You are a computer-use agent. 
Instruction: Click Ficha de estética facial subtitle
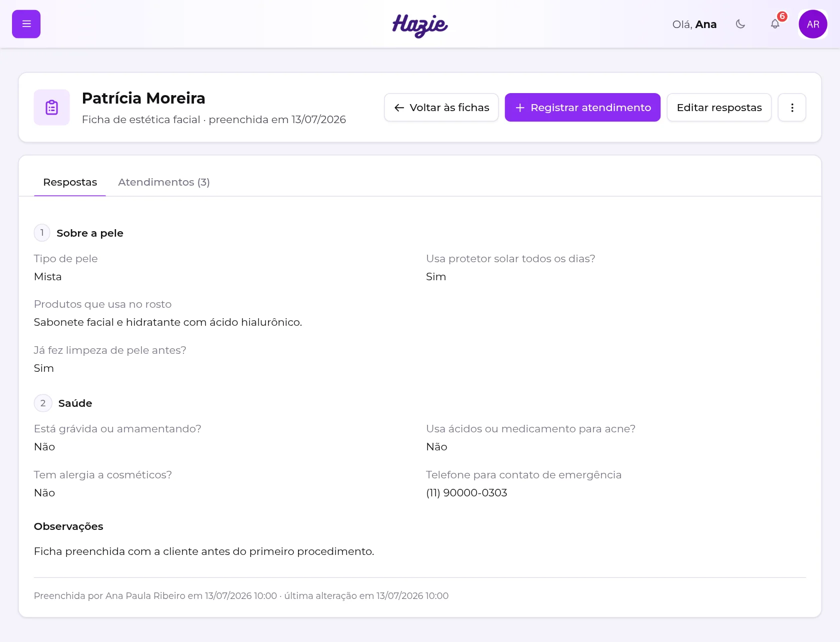pos(214,120)
